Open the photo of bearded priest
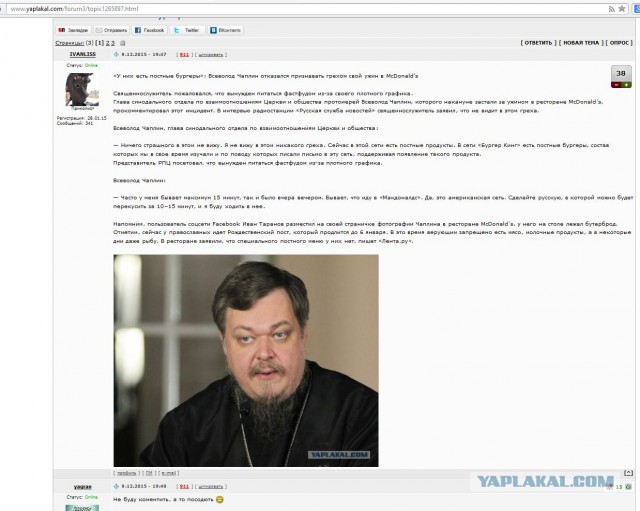640x511 pixels. pyautogui.click(x=246, y=360)
